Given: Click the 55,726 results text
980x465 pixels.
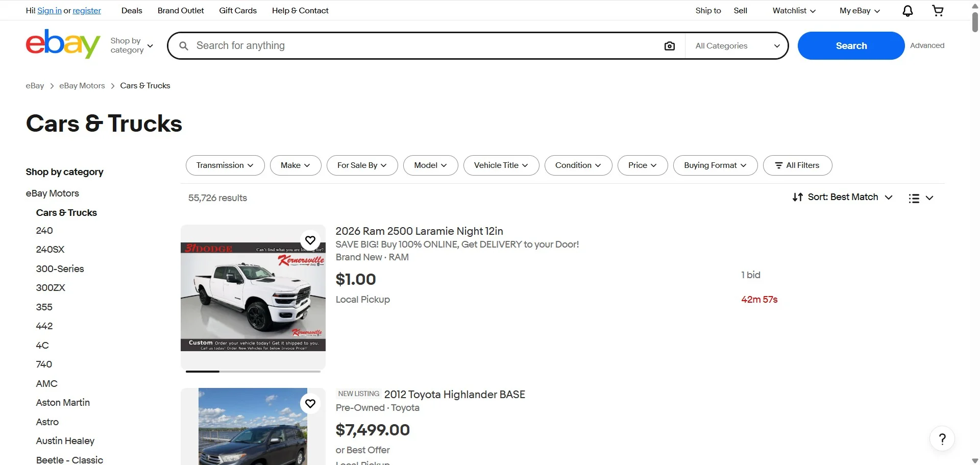Looking at the screenshot, I should point(217,198).
